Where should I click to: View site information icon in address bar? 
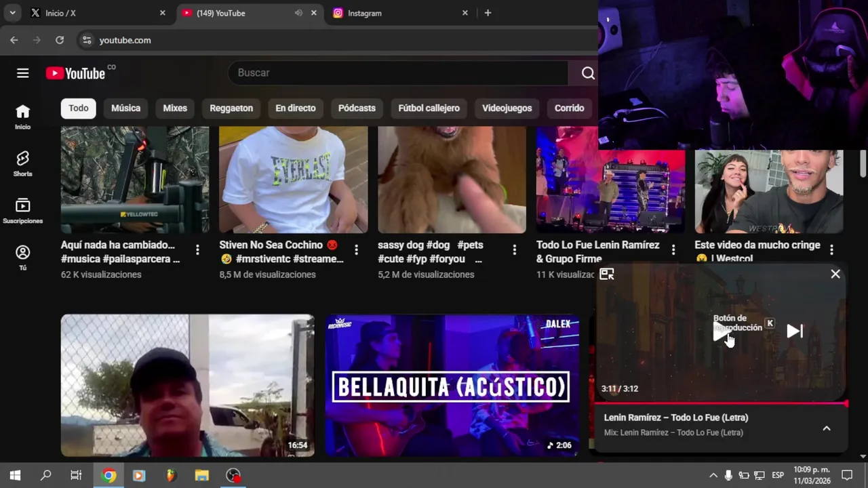(86, 40)
